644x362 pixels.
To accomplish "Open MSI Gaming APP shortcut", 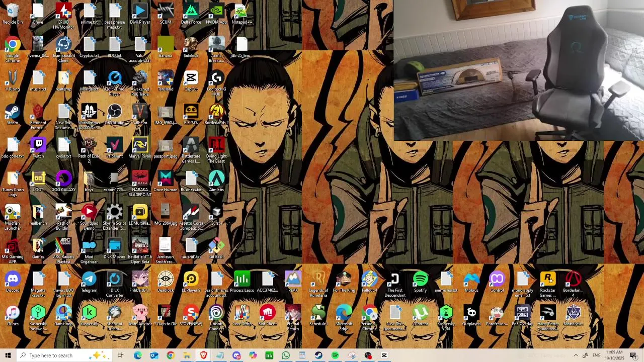I will [x=13, y=251].
